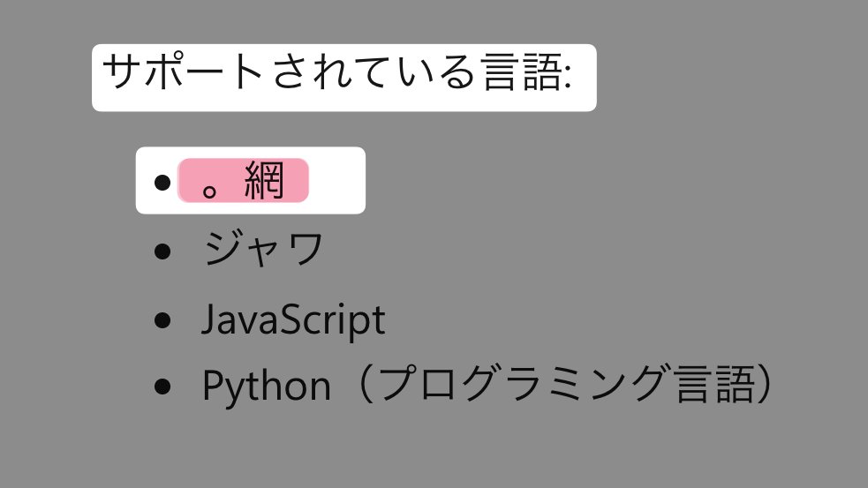Click the bullet before "JavaScript"
Screen dimensions: 868x488
click(x=161, y=320)
